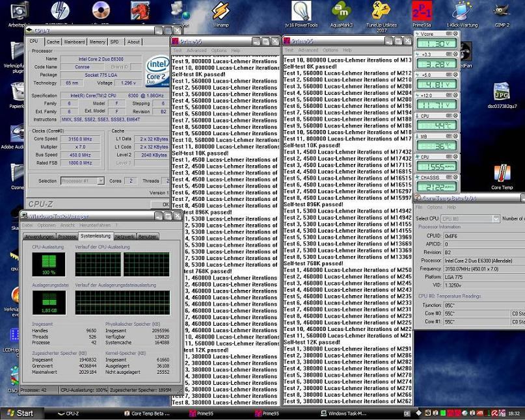The image size is (525, 420).
Task: Activate Core Temp Beta taskbar button
Action: click(x=147, y=413)
